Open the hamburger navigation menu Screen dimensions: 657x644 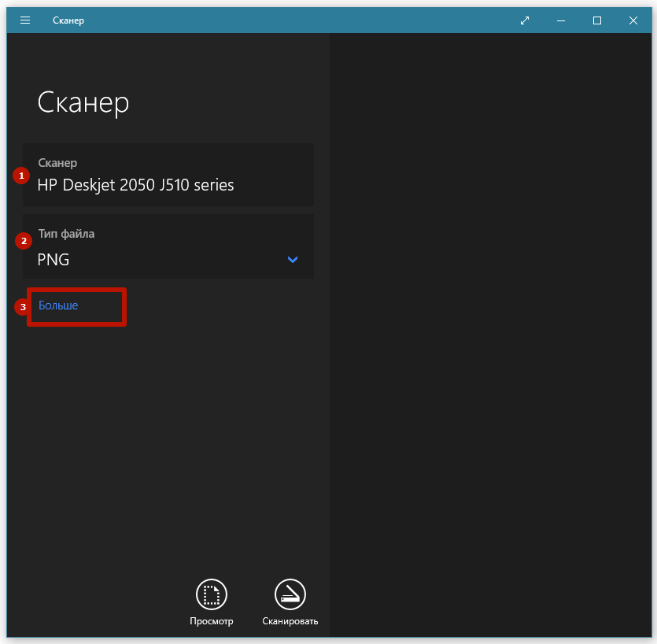(24, 20)
